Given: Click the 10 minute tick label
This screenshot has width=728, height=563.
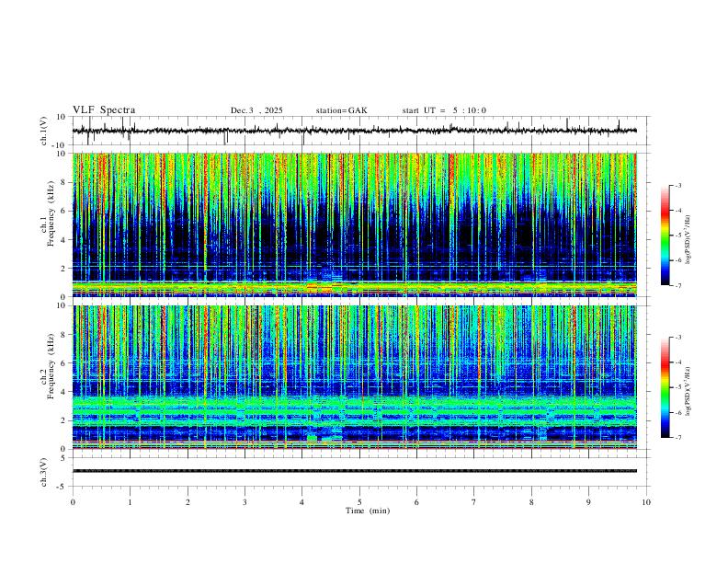Looking at the screenshot, I should pos(646,502).
